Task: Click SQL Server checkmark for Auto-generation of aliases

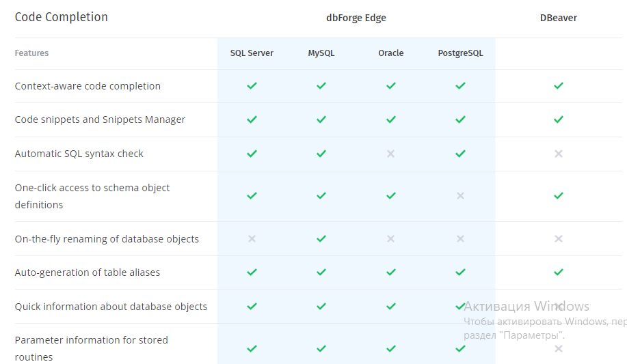Action: (252, 272)
